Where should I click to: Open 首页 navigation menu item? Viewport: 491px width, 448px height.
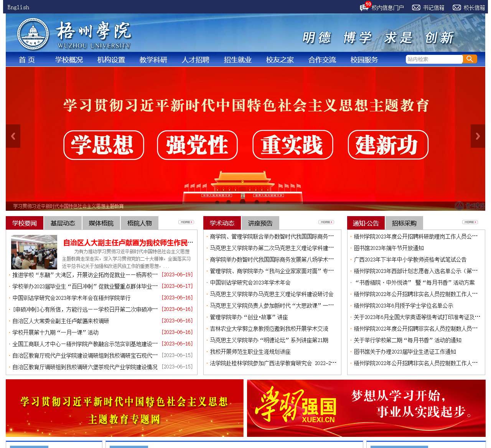point(27,60)
